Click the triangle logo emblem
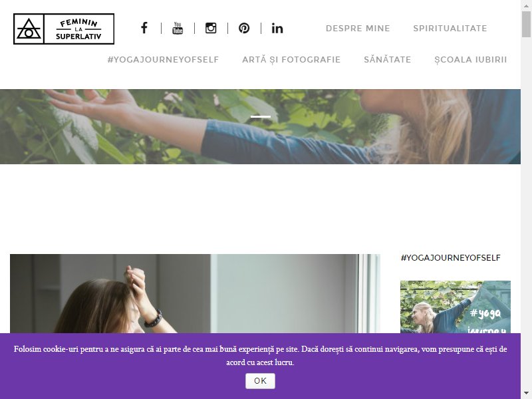Screen dimensions: 532x399 tap(29, 29)
